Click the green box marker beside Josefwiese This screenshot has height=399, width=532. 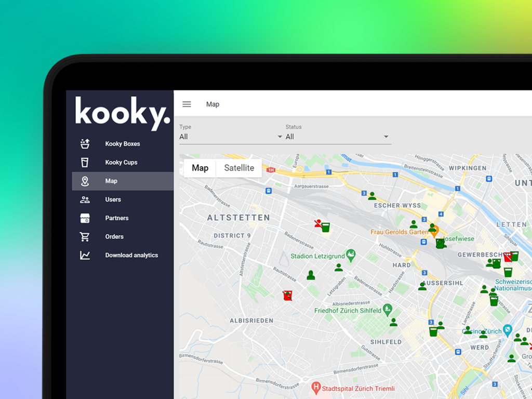440,244
